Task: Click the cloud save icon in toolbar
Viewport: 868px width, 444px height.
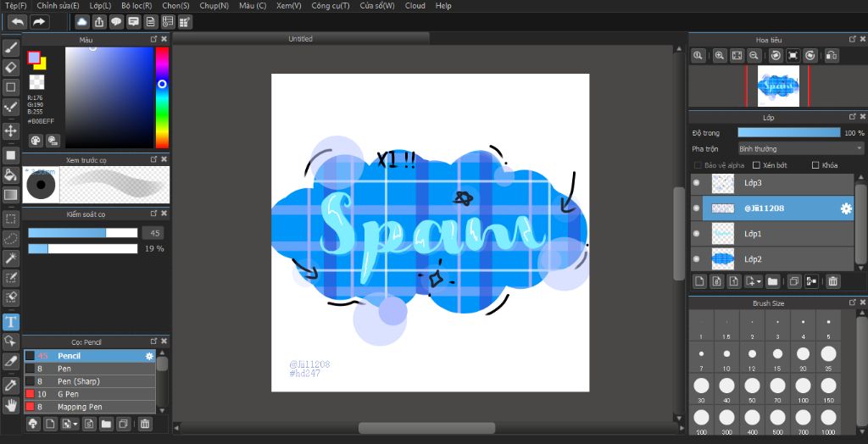Action: click(82, 21)
